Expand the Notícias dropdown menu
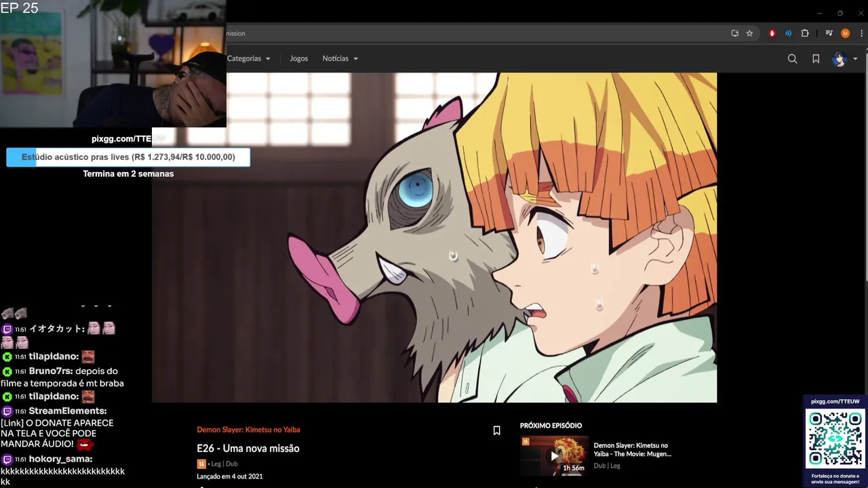 tap(340, 58)
